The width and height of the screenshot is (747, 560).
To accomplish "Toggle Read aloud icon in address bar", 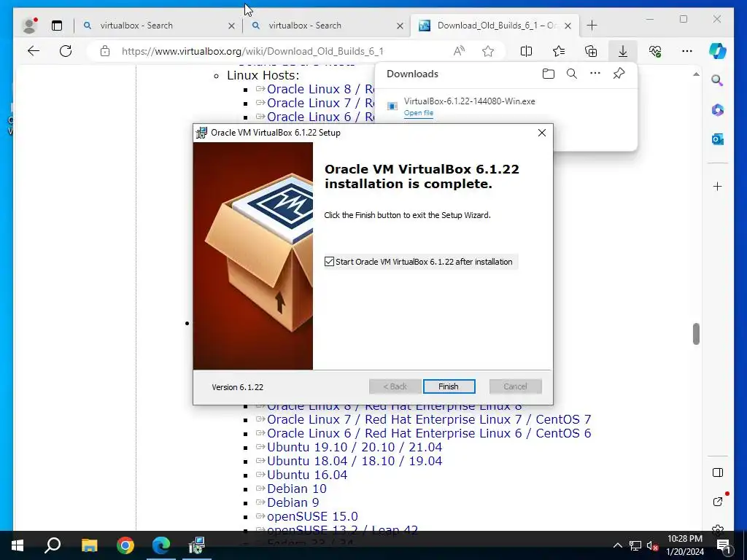I will coord(459,51).
